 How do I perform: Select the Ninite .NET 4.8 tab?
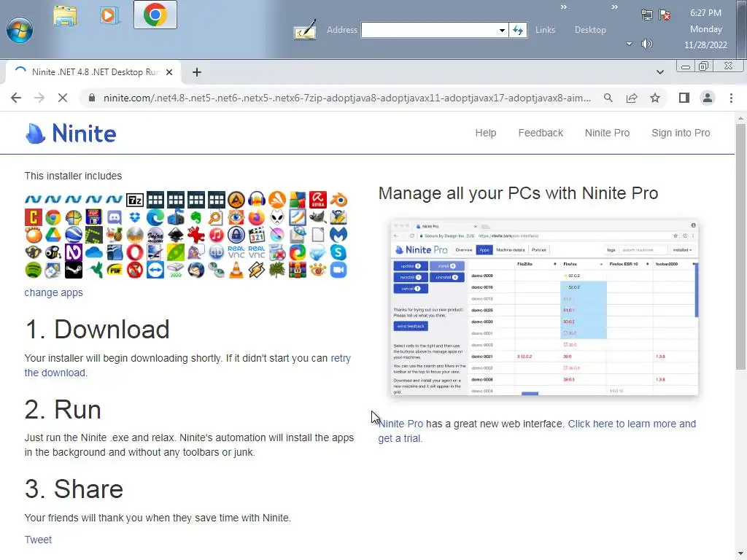(x=93, y=72)
